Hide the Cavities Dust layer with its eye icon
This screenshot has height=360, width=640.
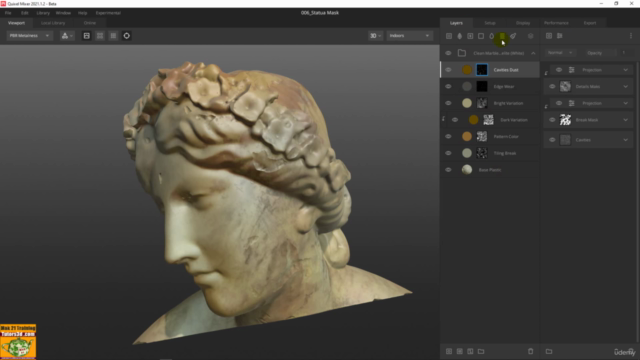[448, 70]
